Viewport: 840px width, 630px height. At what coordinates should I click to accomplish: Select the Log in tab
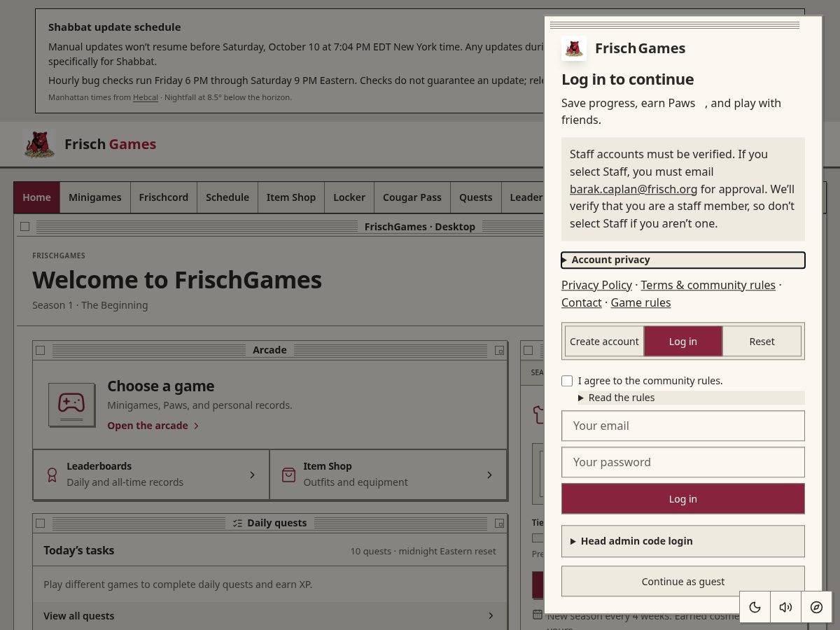[x=683, y=342]
